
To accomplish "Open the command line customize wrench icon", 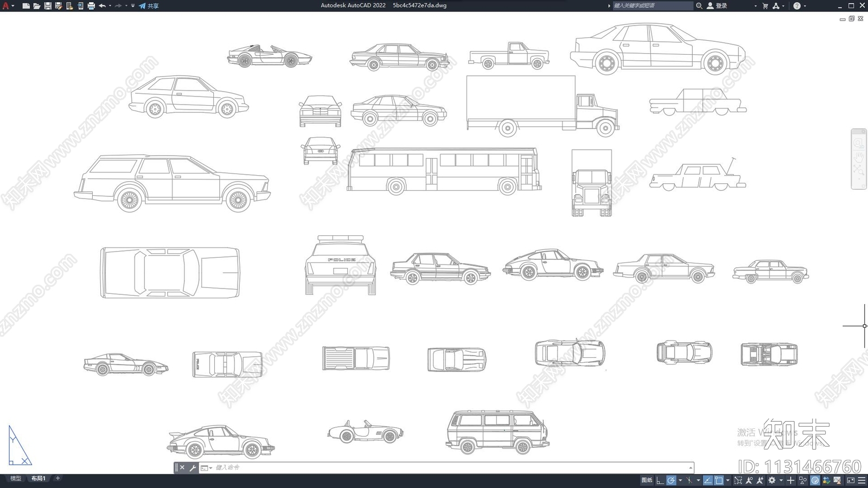I will (193, 468).
